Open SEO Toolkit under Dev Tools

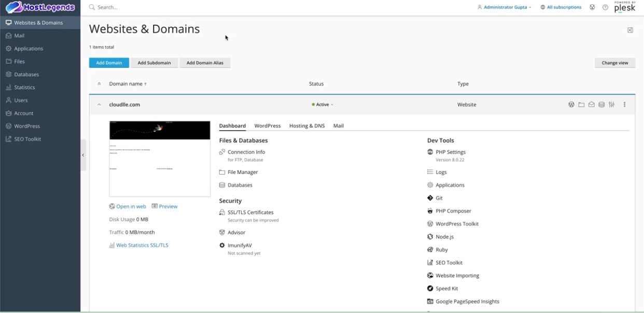pyautogui.click(x=449, y=263)
